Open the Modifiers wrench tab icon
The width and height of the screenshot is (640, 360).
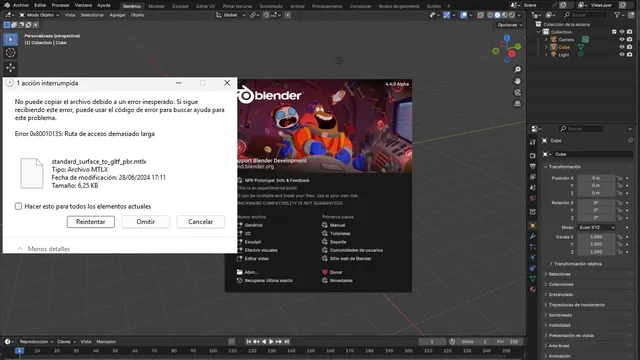tap(533, 236)
